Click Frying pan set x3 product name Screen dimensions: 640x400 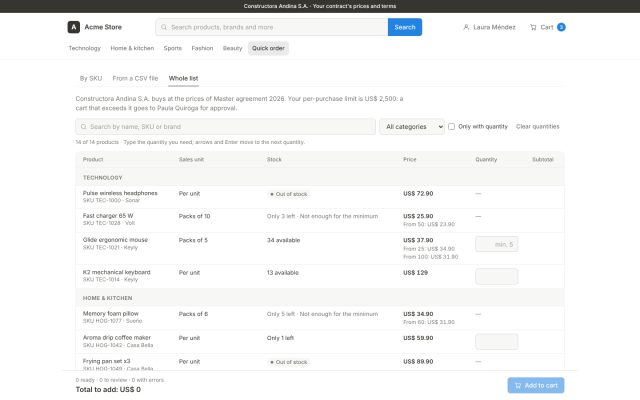[x=107, y=361]
